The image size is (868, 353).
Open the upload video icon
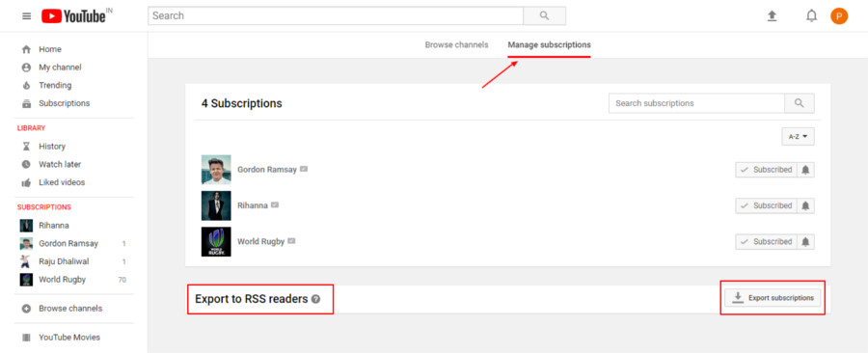pyautogui.click(x=772, y=16)
